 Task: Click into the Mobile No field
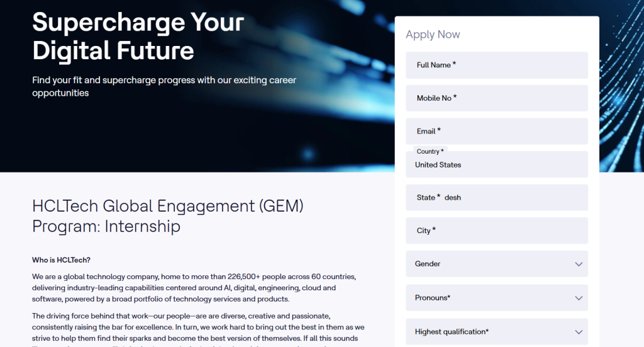[496, 98]
